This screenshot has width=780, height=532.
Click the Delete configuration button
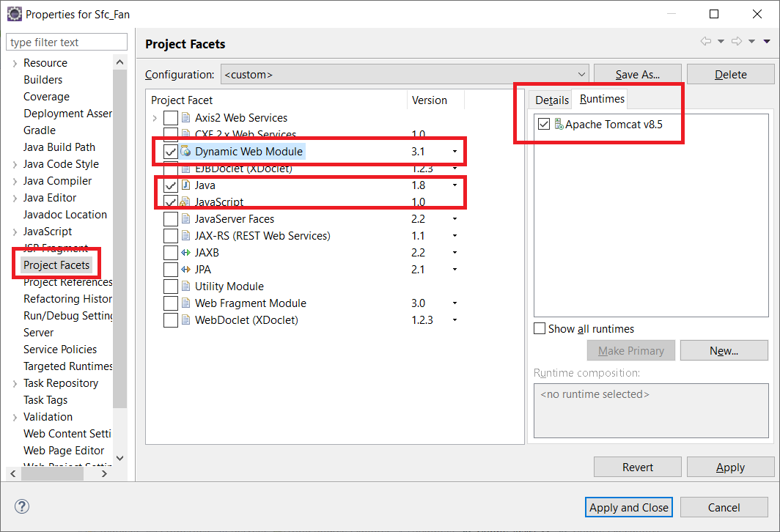pos(730,75)
